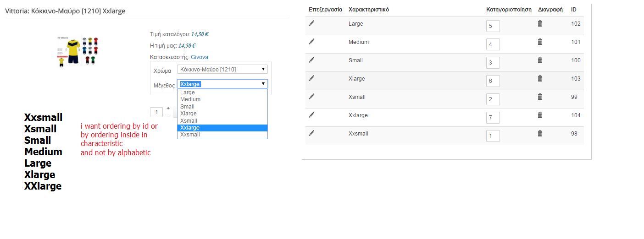
Task: Open the Vittoria kit product thumbnail
Action: pyautogui.click(x=78, y=50)
